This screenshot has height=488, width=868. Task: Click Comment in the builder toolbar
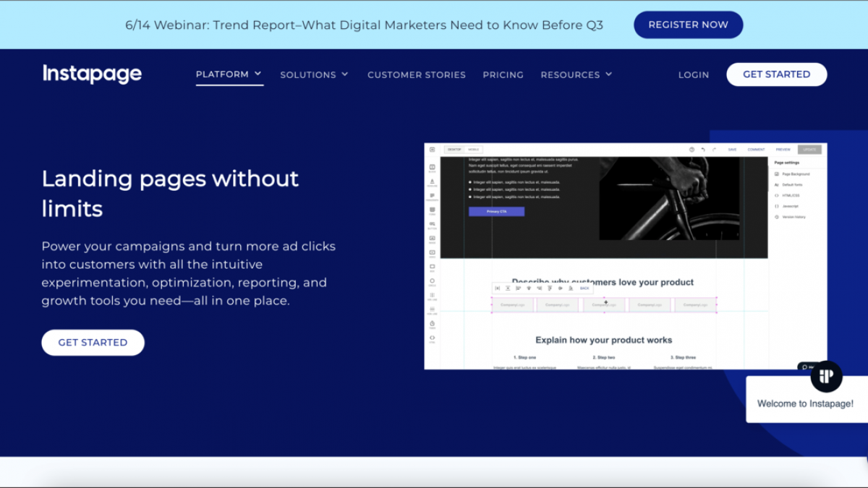coord(756,150)
